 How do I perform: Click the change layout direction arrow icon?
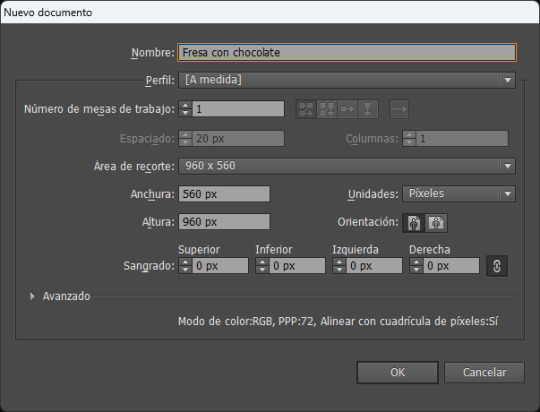click(399, 109)
